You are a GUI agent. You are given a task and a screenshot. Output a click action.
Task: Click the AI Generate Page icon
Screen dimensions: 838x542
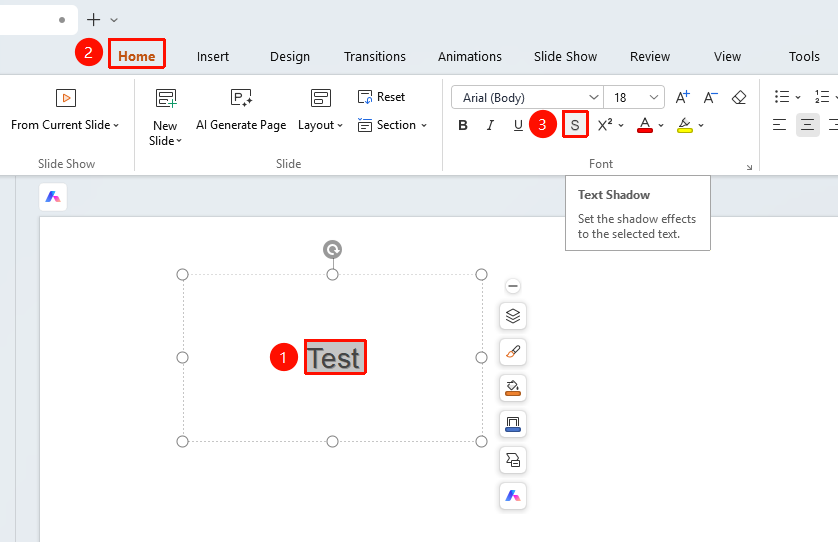[x=241, y=98]
